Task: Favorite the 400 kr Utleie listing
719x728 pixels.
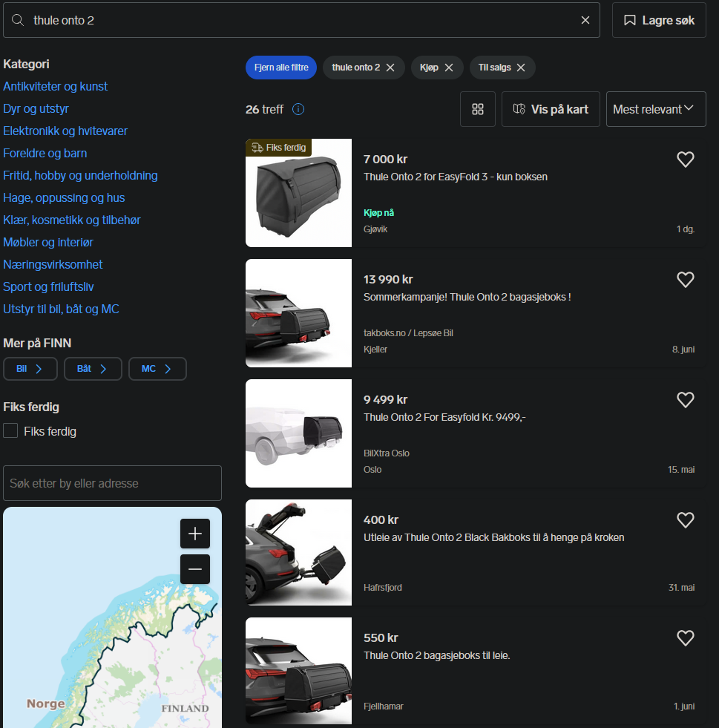Action: [685, 520]
